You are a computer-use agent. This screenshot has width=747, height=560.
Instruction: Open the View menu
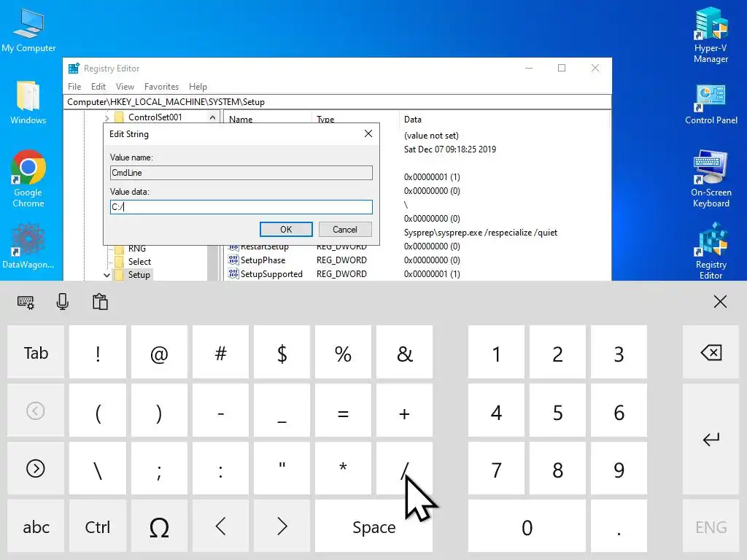(x=125, y=87)
